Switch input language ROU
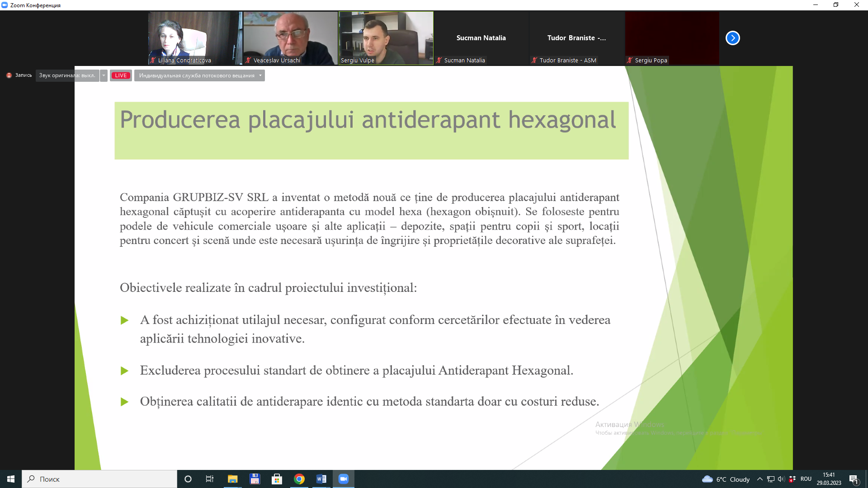Viewport: 868px width, 488px height. pos(806,479)
